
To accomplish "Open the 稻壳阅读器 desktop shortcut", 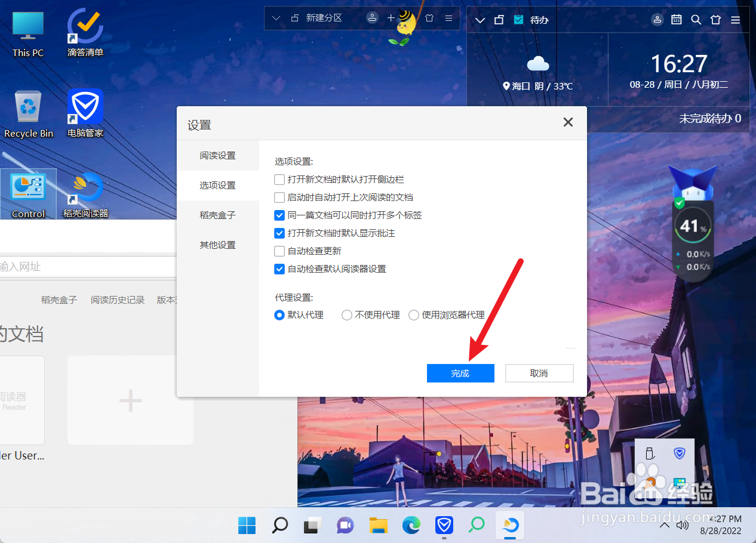I will click(x=85, y=194).
